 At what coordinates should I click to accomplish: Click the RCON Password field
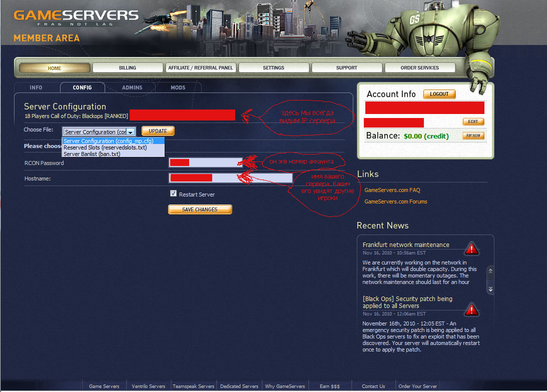pos(206,162)
